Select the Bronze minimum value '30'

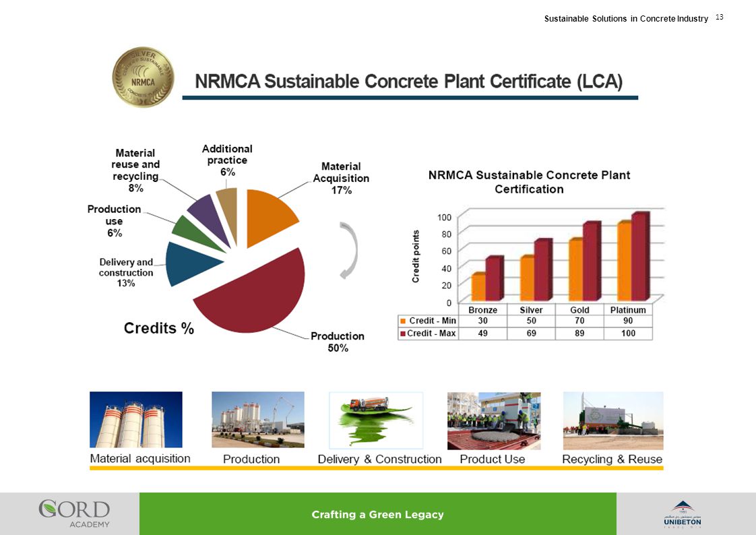click(x=482, y=321)
